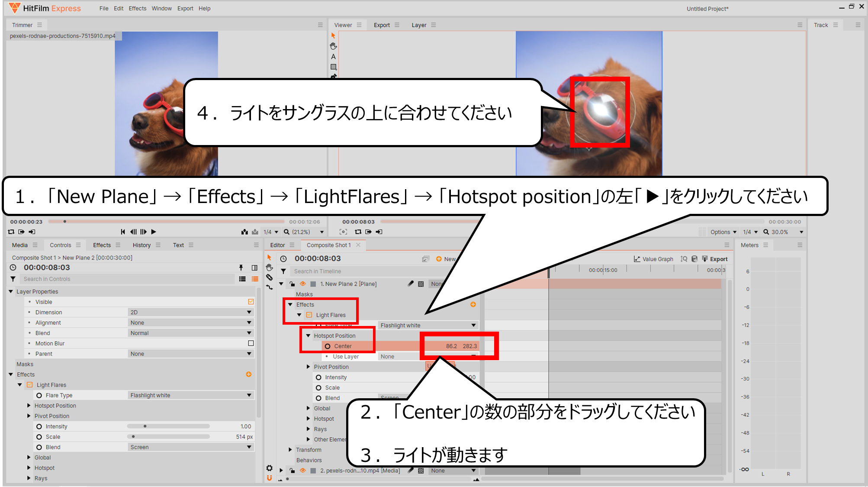The height and width of the screenshot is (487, 868).
Task: Enable the Motion Blur checkbox
Action: [251, 343]
